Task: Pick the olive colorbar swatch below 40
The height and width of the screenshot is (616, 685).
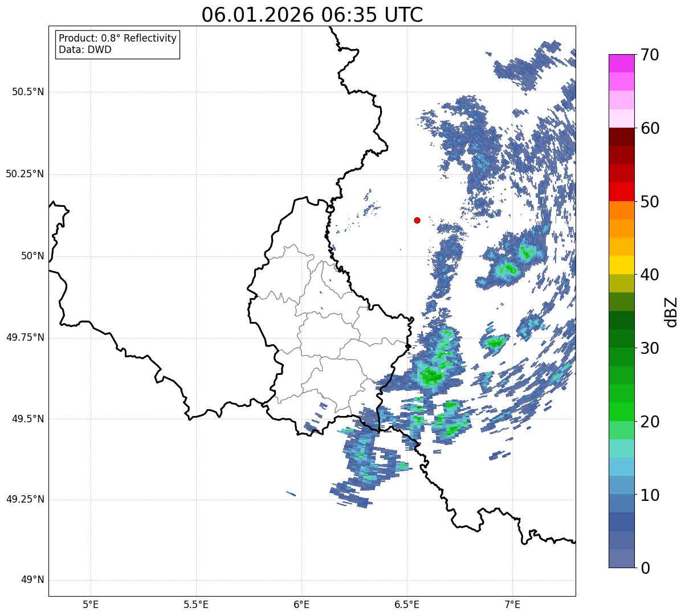Action: pyautogui.click(x=621, y=283)
